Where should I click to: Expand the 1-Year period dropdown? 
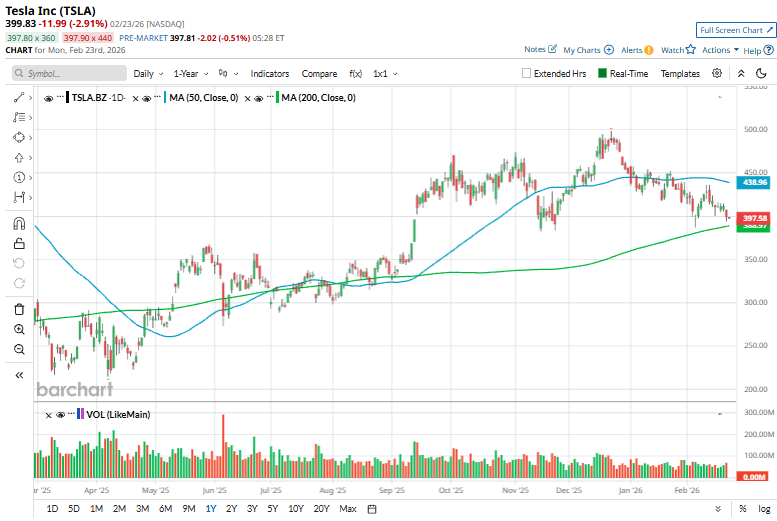click(x=189, y=74)
